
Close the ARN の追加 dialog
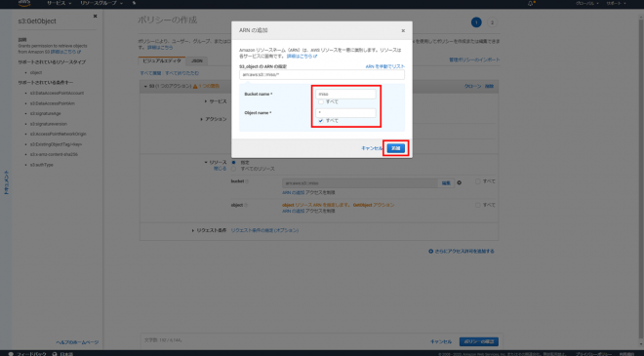click(x=403, y=31)
